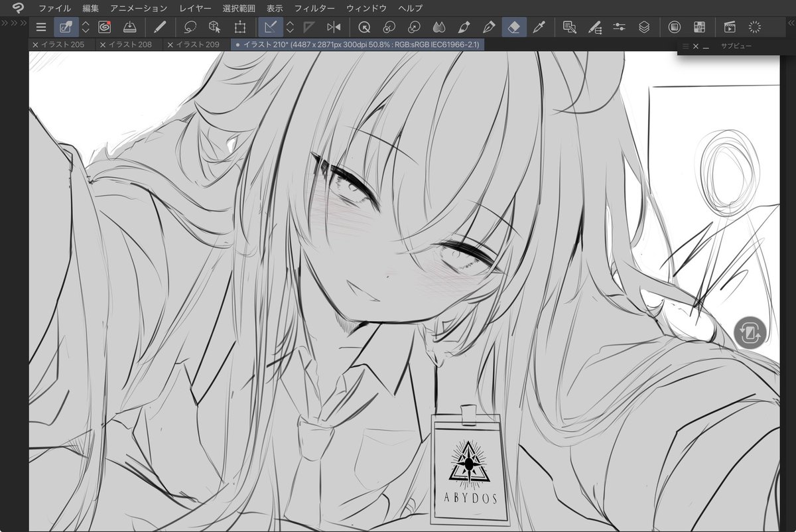Screen dimensions: 796x532
Task: Open the Tool Property sliders icon
Action: click(620, 27)
